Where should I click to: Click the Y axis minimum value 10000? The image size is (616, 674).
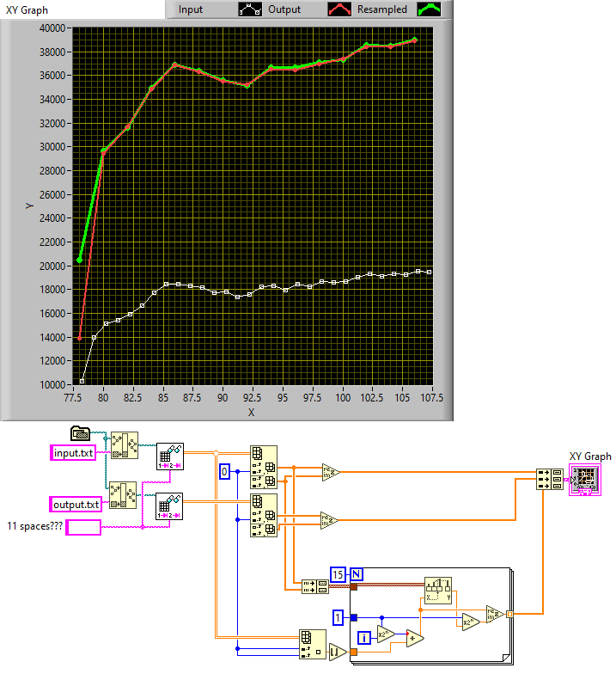click(x=52, y=385)
